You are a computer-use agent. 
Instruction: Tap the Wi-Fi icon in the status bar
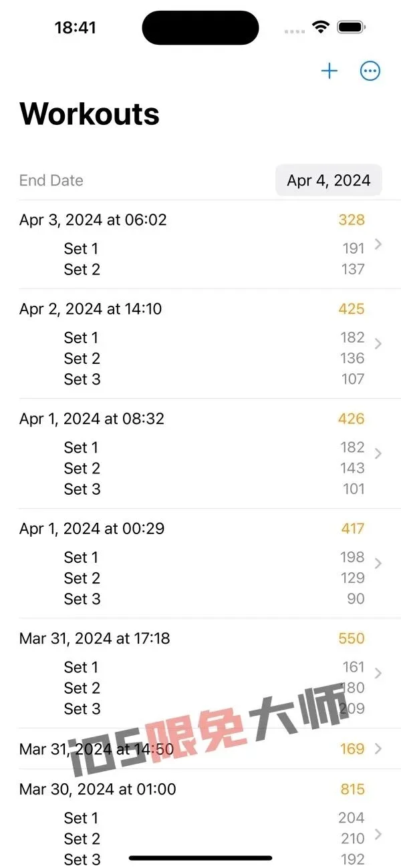click(x=321, y=27)
